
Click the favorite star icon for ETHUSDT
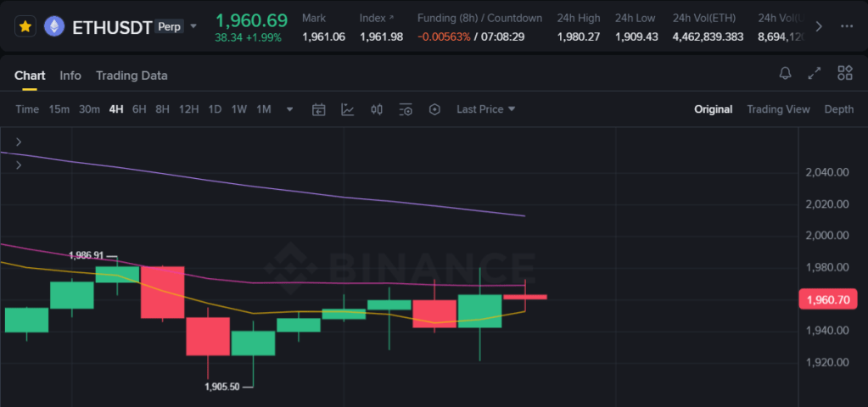tap(25, 26)
